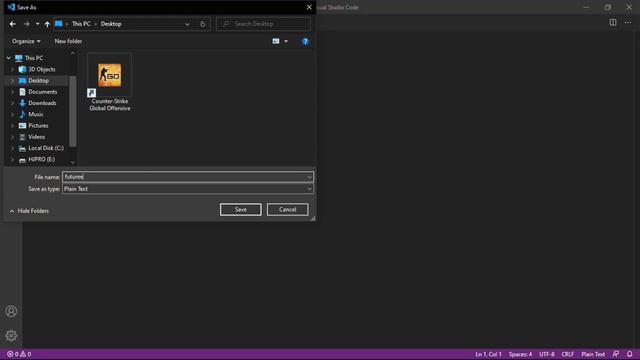Select 3D Objects folder in tree

tap(42, 69)
